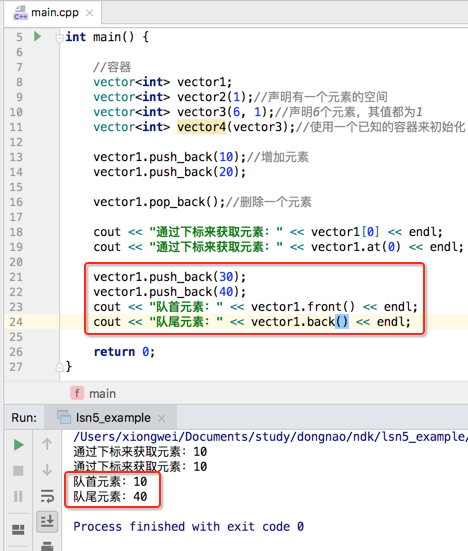The width and height of the screenshot is (468, 551).
Task: Click '//容器' comment on line 7
Action: click(112, 67)
